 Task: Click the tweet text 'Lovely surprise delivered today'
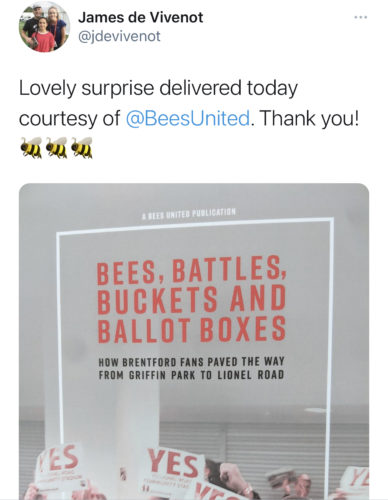158,88
